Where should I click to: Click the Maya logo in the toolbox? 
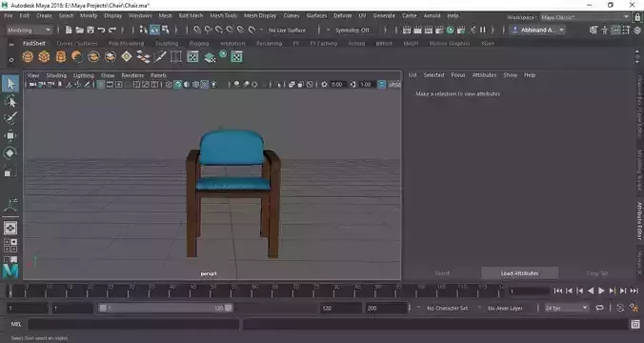tap(10, 271)
